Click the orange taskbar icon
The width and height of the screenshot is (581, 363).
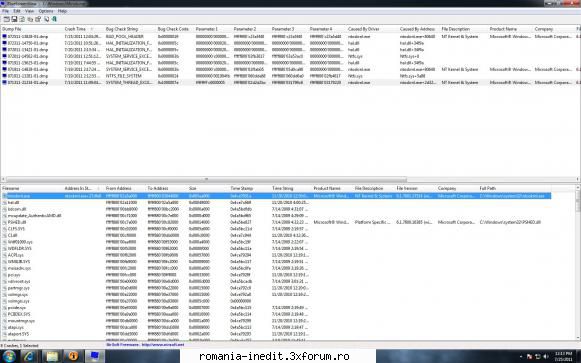tap(73, 356)
